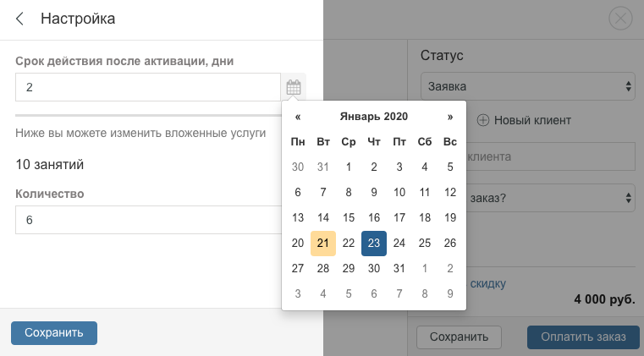This screenshot has width=644, height=356.
Task: Pick date 12 in the calendar
Action: [x=450, y=192]
